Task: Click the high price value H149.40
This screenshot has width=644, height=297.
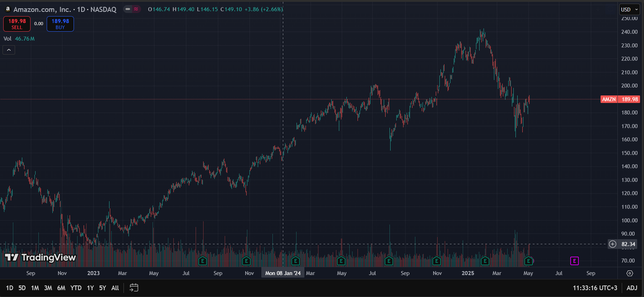Action: point(184,9)
